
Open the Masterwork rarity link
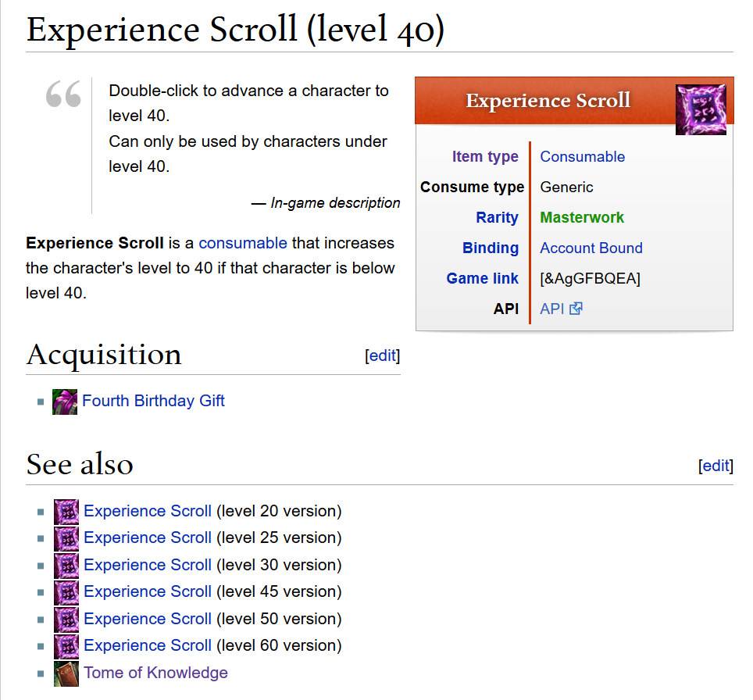point(582,217)
